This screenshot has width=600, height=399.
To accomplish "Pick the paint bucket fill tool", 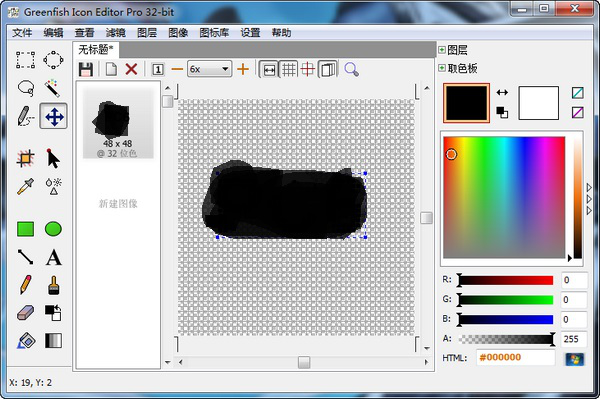I will pyautogui.click(x=25, y=340).
